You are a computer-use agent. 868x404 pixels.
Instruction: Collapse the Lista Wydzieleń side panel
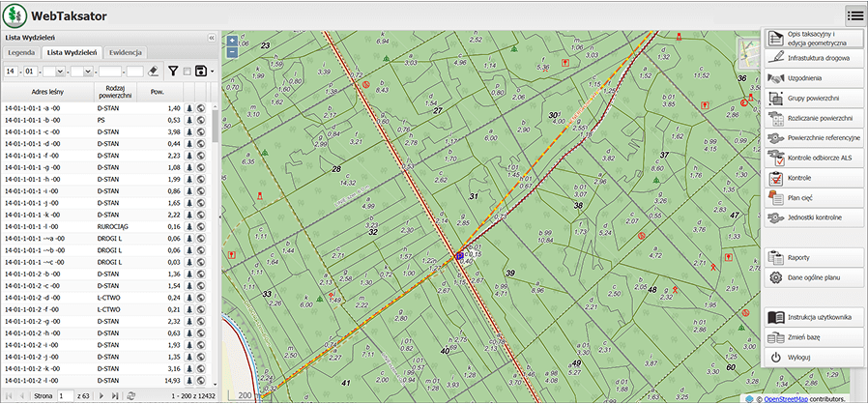pos(212,37)
